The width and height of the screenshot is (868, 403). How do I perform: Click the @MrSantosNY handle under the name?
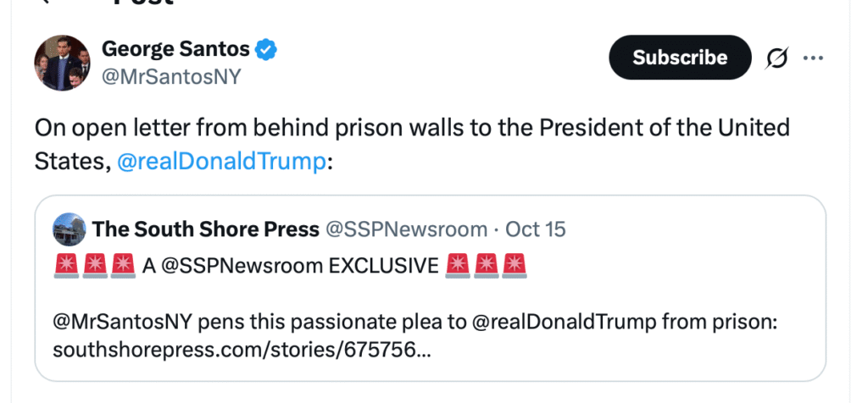point(171,77)
